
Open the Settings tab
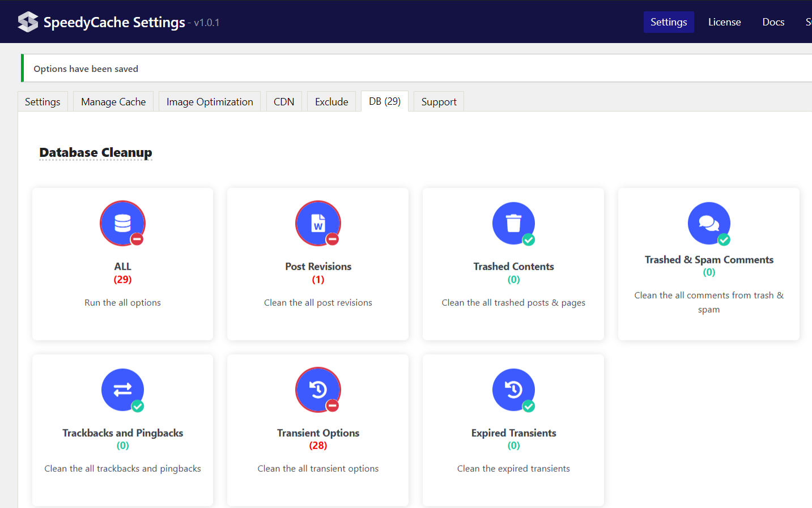point(42,101)
